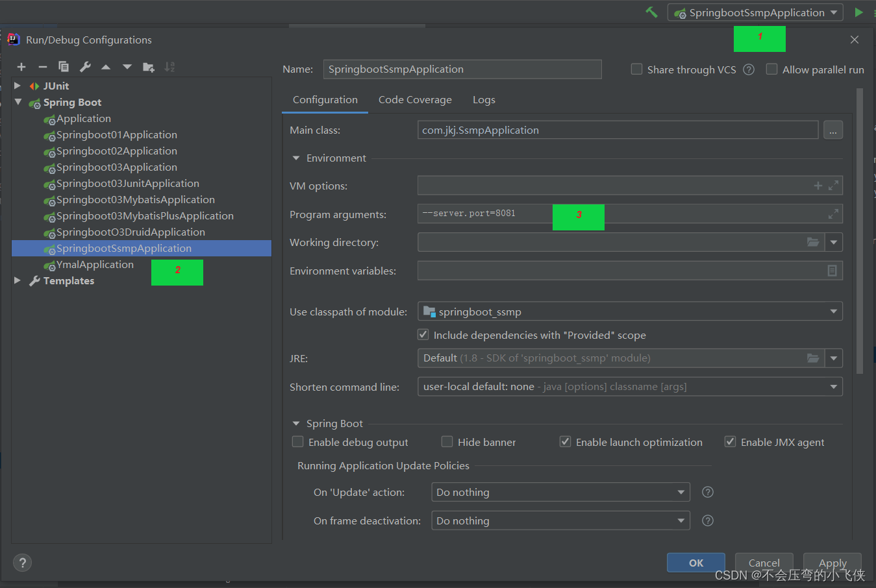Switch to the Code Coverage tab
876x588 pixels.
click(x=415, y=100)
